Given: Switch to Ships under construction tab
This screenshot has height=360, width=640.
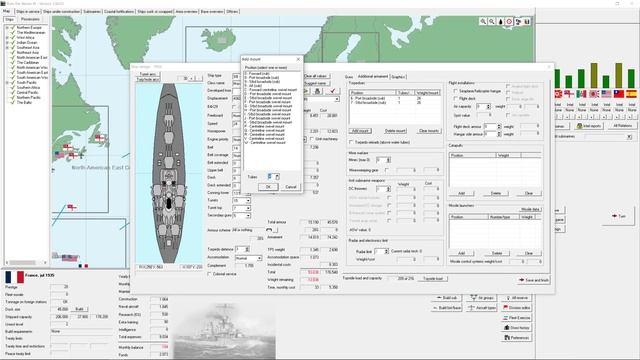Looking at the screenshot, I should coord(62,11).
